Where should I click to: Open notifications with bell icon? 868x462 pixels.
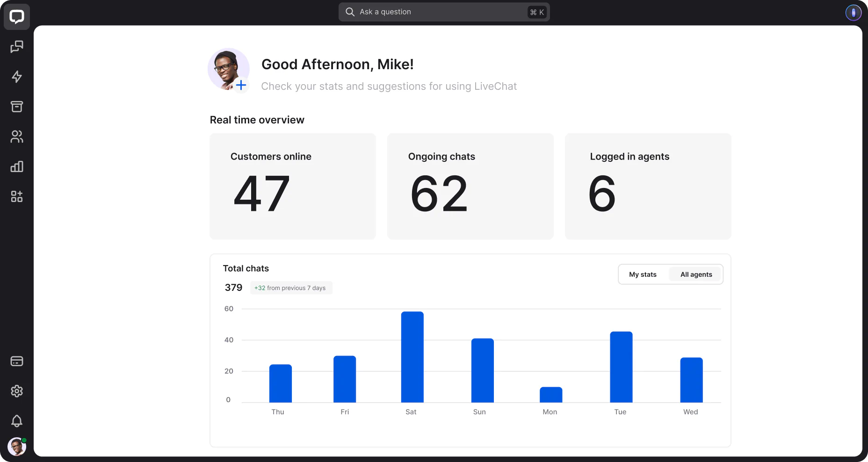click(17, 421)
